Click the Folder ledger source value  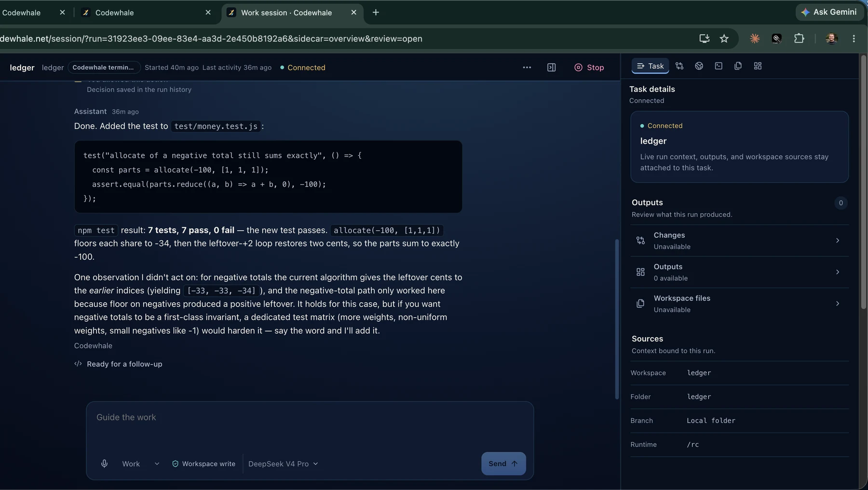[x=699, y=397]
